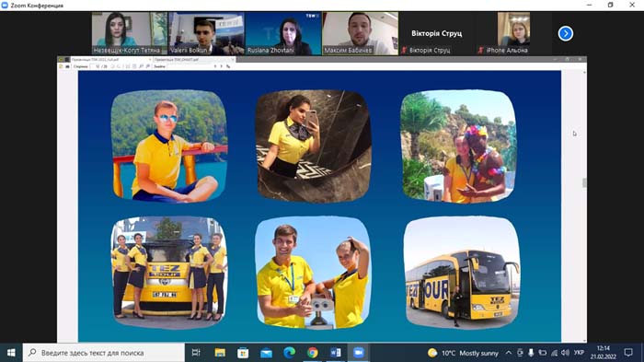Launch Google Chrome from taskbar
This screenshot has width=644, height=362.
313,353
